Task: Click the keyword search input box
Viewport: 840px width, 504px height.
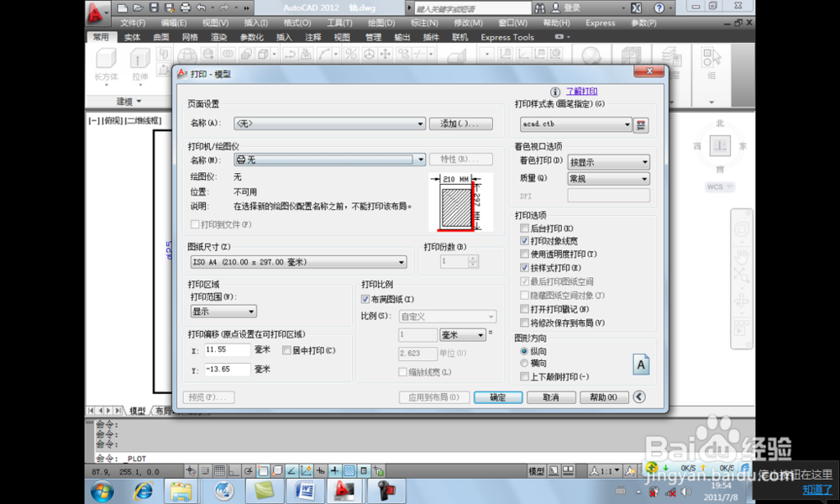Action: tap(472, 8)
